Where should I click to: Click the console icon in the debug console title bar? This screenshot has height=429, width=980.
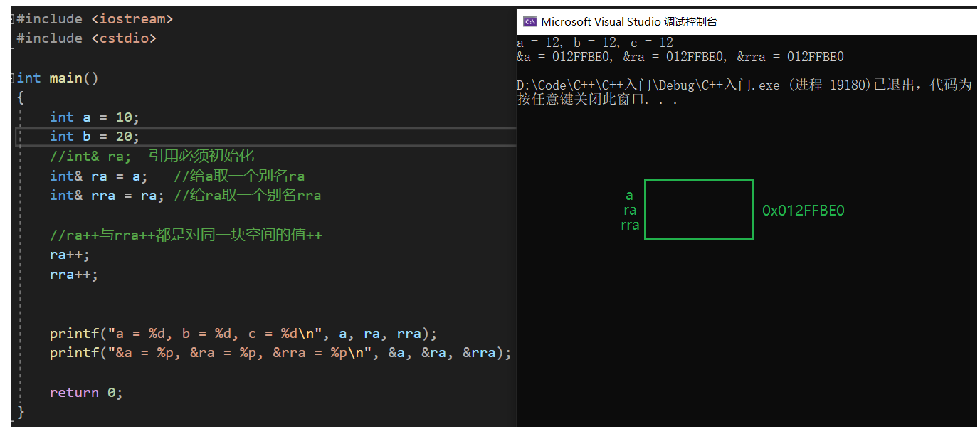(x=529, y=21)
